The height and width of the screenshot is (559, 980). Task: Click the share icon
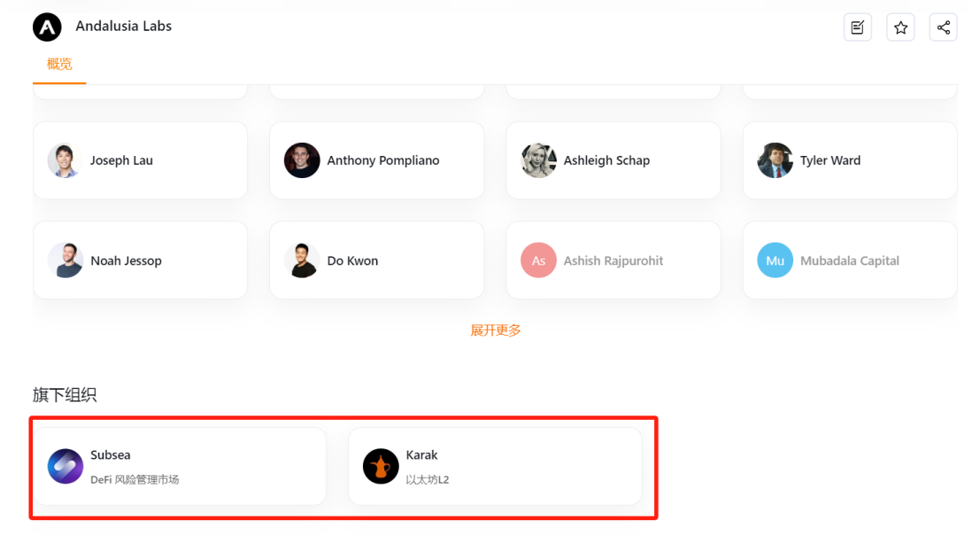click(943, 27)
